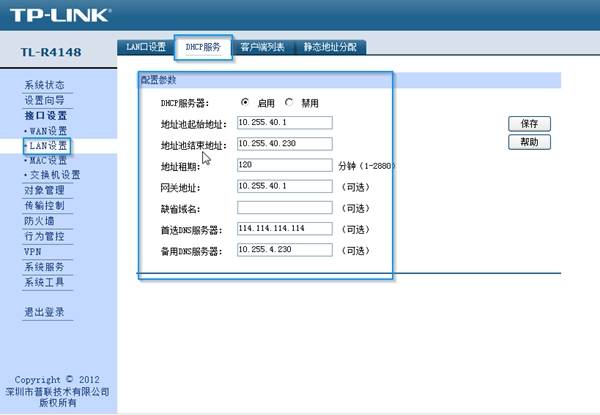Open MAC设置 submenu item

click(x=48, y=160)
